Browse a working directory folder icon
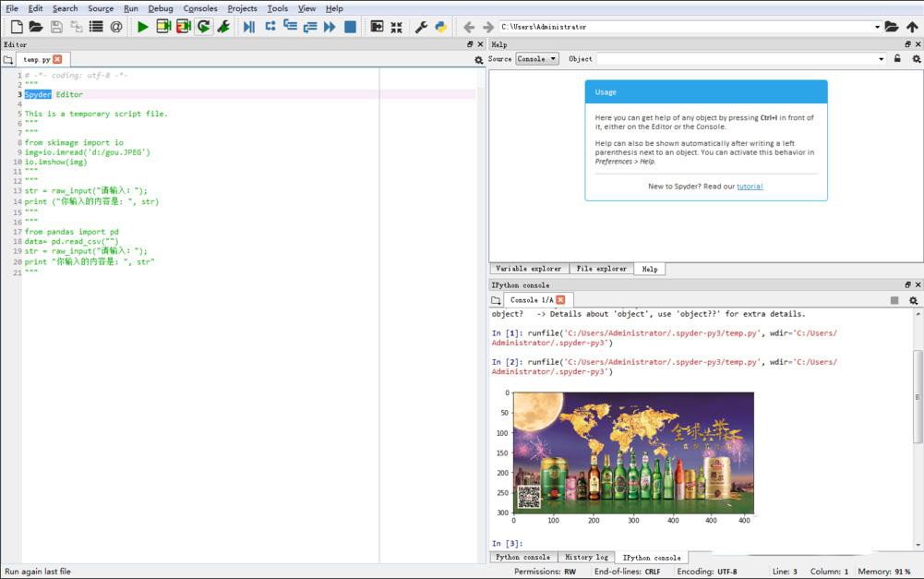924x579 pixels. click(892, 27)
